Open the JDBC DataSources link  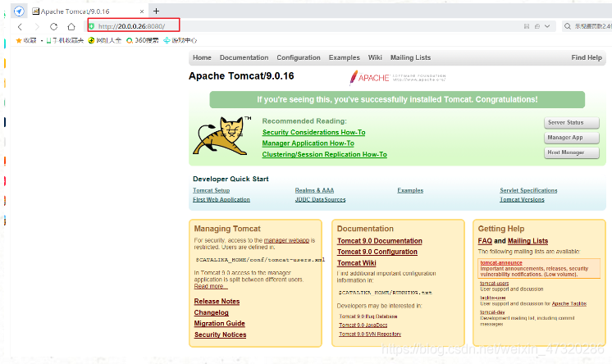pyautogui.click(x=321, y=199)
